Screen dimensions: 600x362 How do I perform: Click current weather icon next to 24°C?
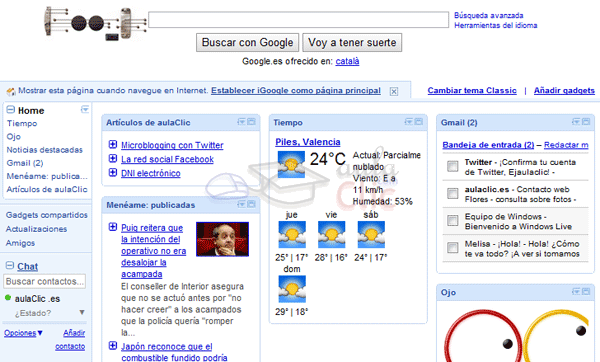pyautogui.click(x=291, y=165)
